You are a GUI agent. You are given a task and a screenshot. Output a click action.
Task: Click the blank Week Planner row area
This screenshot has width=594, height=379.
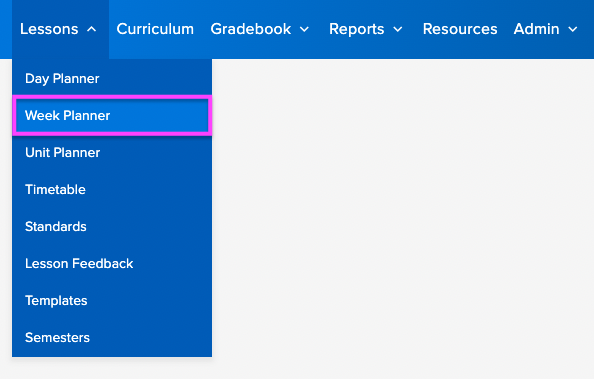(x=159, y=115)
